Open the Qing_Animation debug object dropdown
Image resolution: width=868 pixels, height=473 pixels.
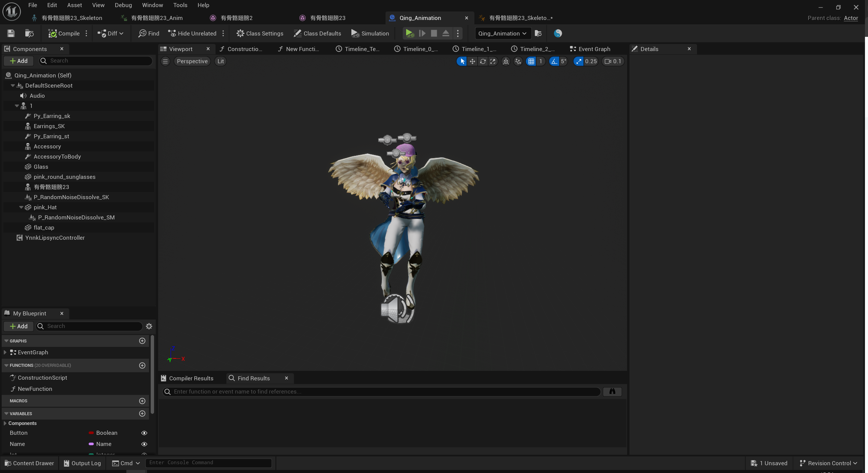pyautogui.click(x=502, y=33)
